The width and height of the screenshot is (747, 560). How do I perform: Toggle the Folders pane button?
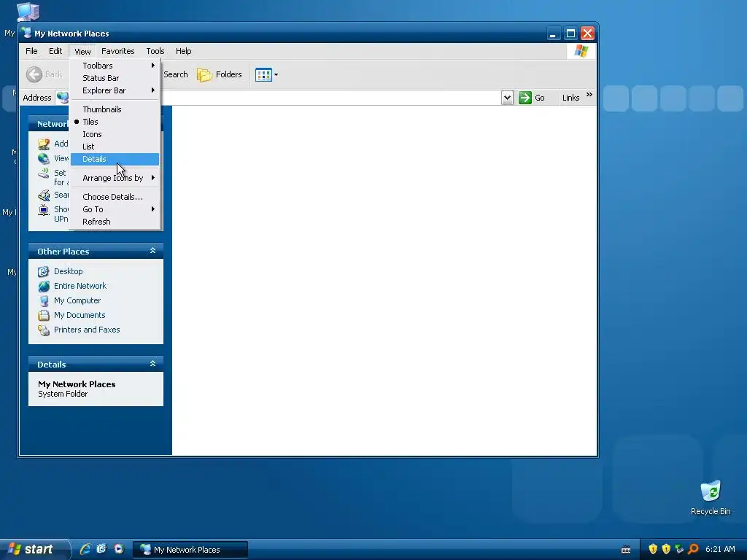[220, 74]
